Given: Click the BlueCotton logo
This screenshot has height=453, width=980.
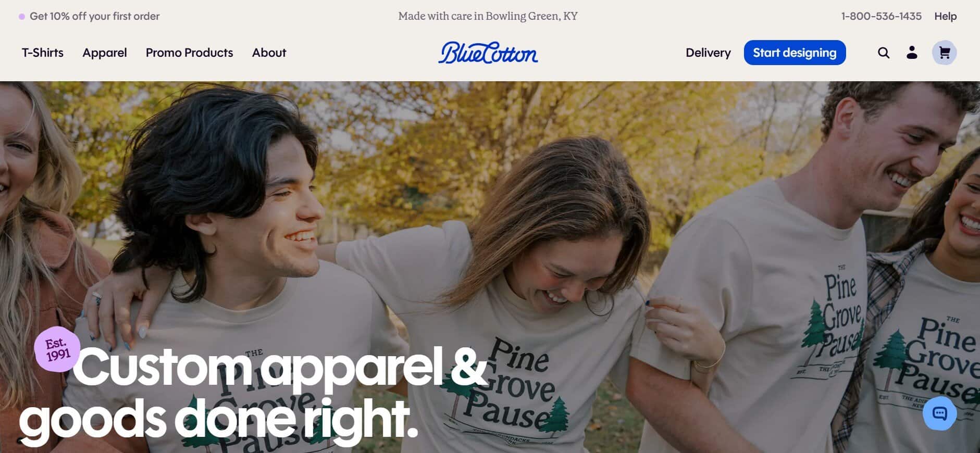Looking at the screenshot, I should (x=488, y=53).
